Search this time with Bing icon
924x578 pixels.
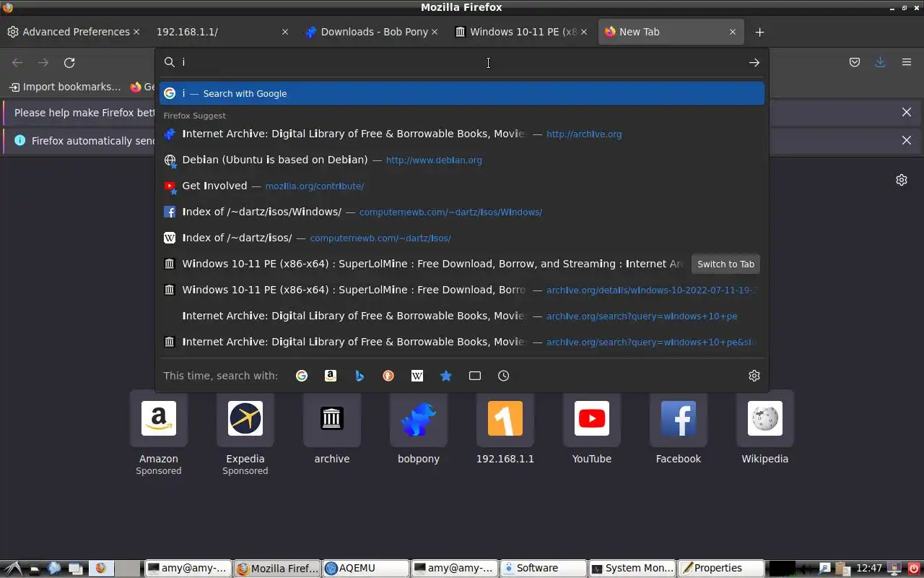click(359, 376)
